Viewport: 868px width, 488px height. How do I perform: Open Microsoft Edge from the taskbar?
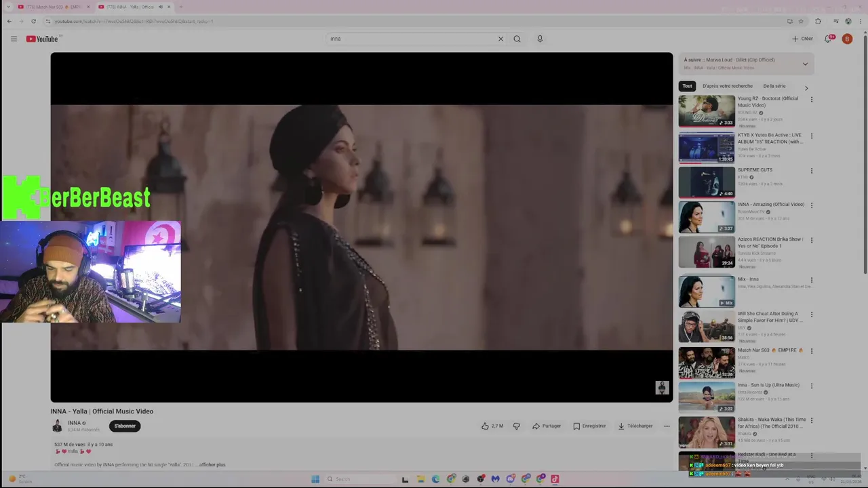(435, 479)
